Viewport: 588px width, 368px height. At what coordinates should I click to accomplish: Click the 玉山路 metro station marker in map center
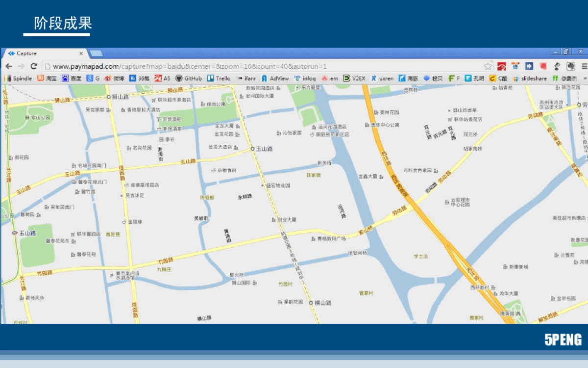point(253,149)
